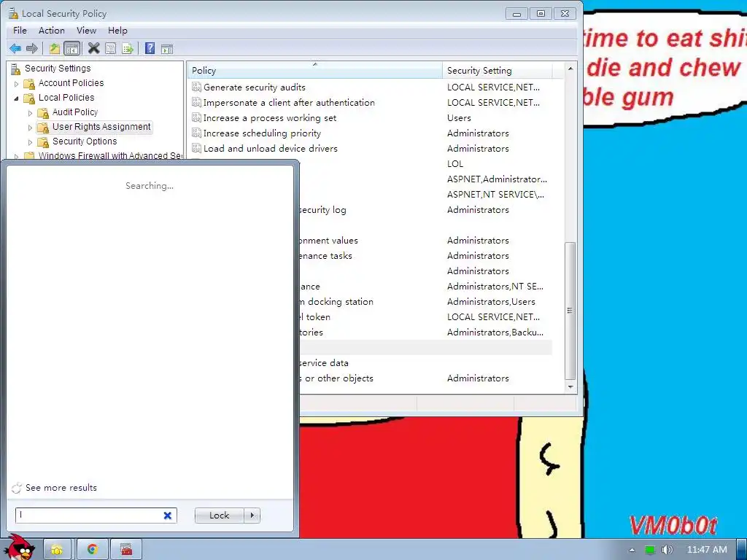Select the Generate security audits policy
The height and width of the screenshot is (560, 747).
255,87
